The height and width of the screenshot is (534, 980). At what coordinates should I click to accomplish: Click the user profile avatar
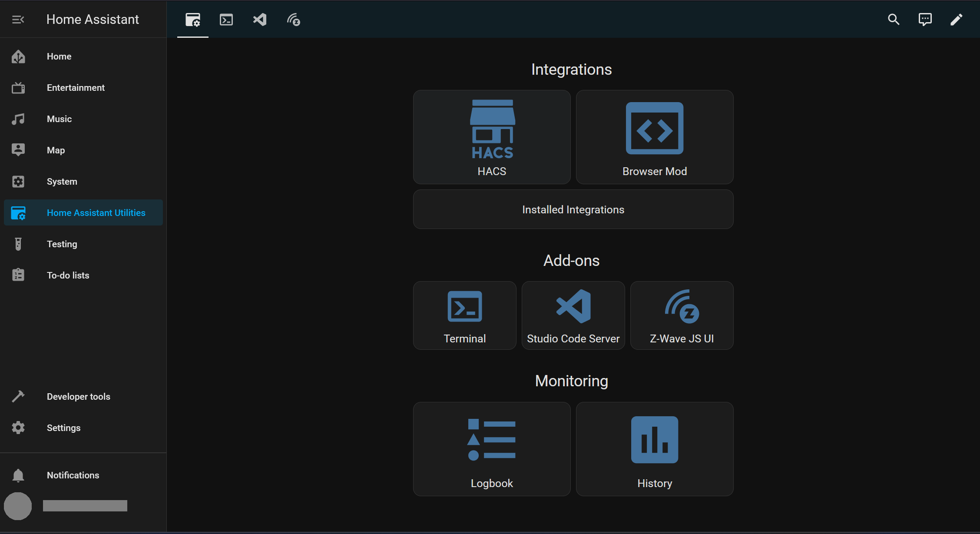[18, 506]
